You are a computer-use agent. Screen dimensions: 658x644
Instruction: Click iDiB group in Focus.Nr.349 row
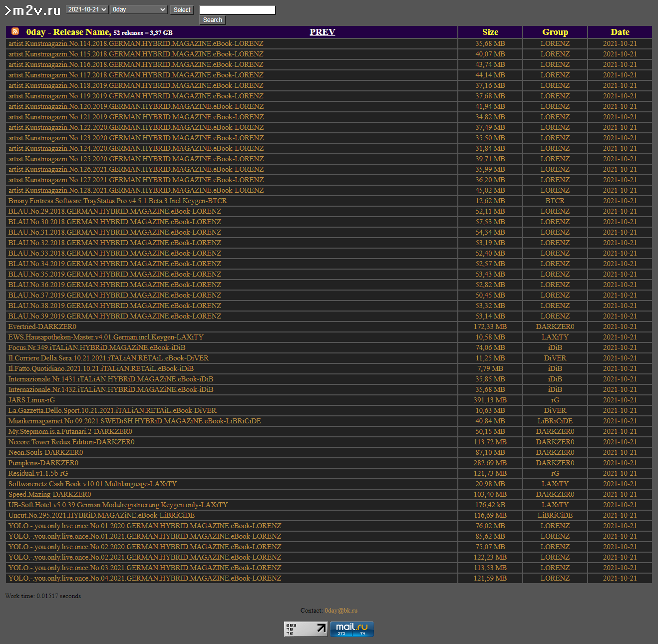(x=555, y=347)
